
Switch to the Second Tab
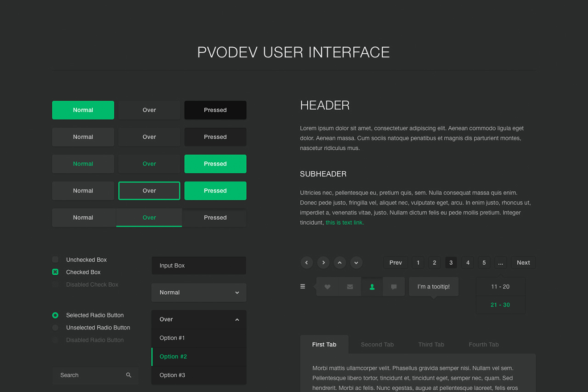[377, 344]
